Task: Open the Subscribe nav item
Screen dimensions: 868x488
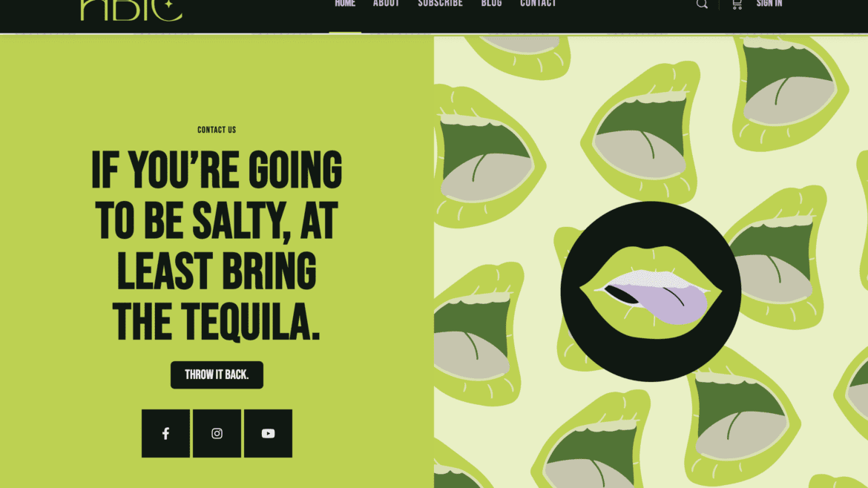Action: click(x=440, y=4)
